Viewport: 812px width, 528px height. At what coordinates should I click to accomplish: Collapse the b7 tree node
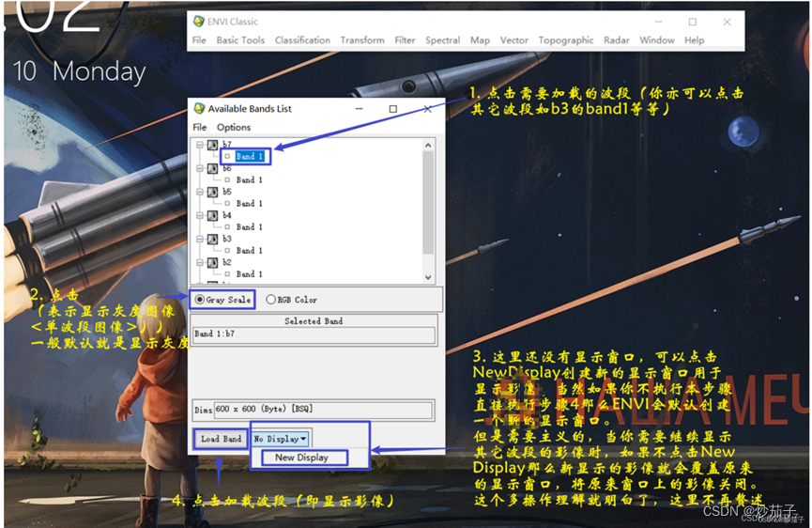point(199,145)
